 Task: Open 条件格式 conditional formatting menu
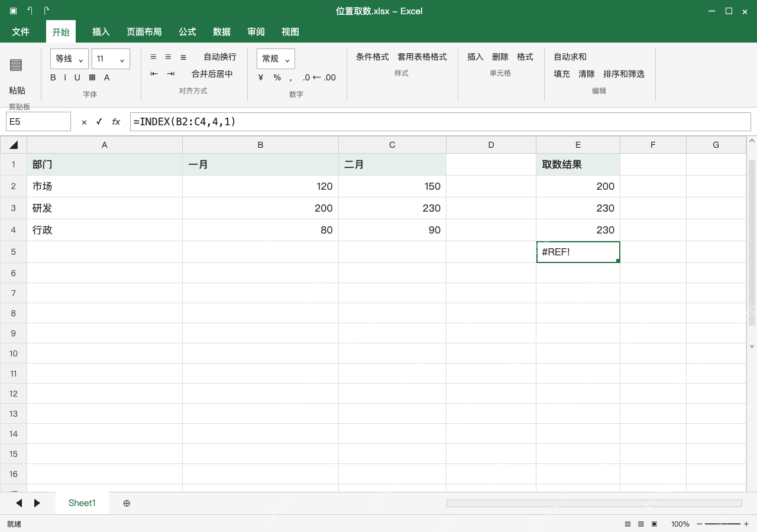[373, 57]
